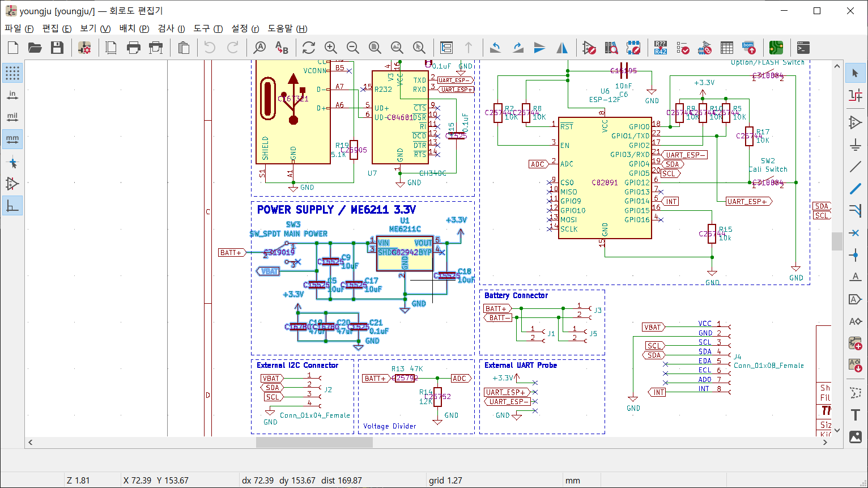Viewport: 868px width, 488px height.
Task: Select the Hierarchical Label tool
Action: coord(856,321)
